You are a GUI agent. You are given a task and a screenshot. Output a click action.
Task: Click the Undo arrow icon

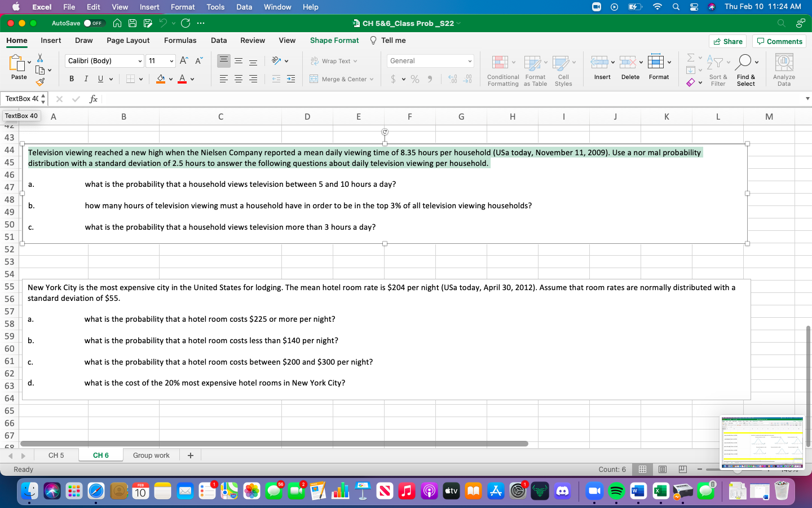click(163, 23)
